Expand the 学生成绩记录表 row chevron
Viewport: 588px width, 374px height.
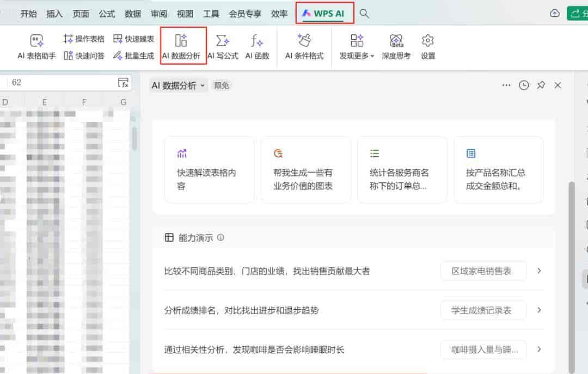[539, 310]
